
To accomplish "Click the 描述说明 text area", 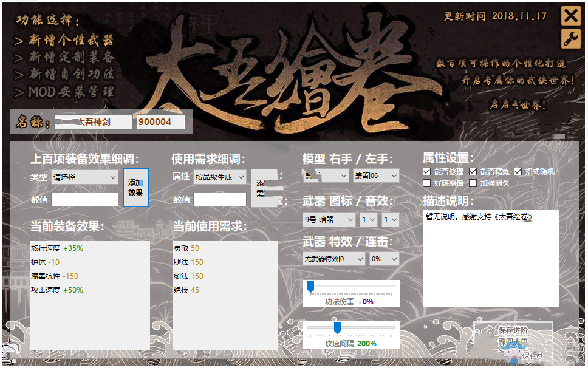I will pos(491,258).
